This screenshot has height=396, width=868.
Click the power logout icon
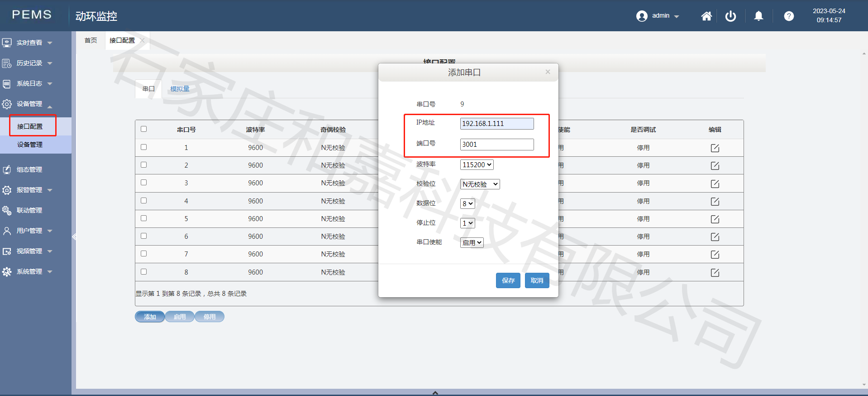tap(730, 16)
